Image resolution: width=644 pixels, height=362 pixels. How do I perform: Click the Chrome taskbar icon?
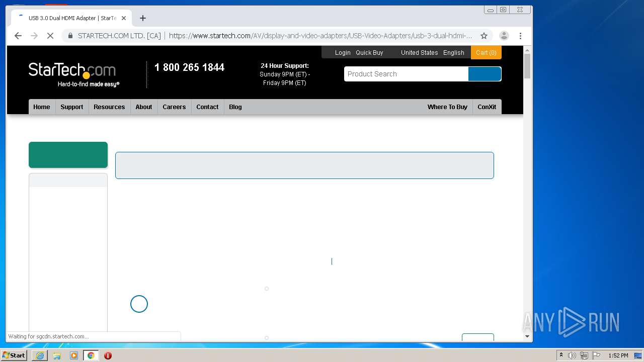point(91,355)
